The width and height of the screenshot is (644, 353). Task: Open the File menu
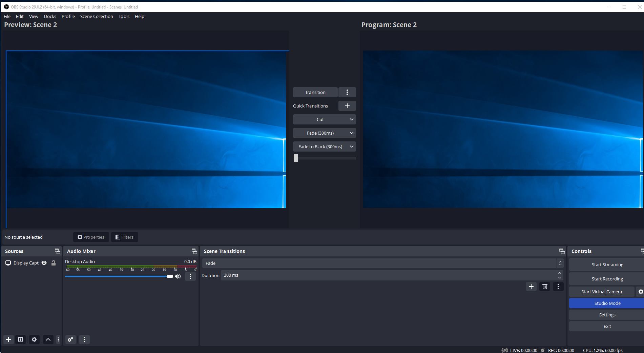(x=7, y=16)
